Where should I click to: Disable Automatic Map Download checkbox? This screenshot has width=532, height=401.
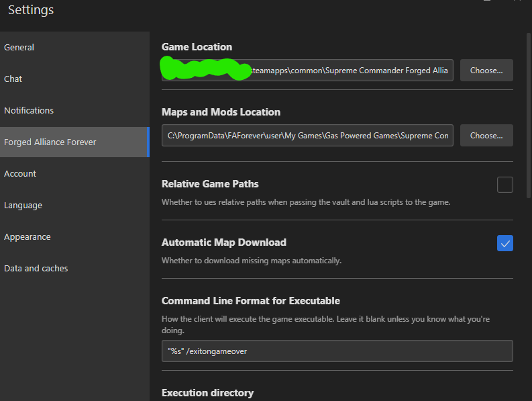point(505,243)
